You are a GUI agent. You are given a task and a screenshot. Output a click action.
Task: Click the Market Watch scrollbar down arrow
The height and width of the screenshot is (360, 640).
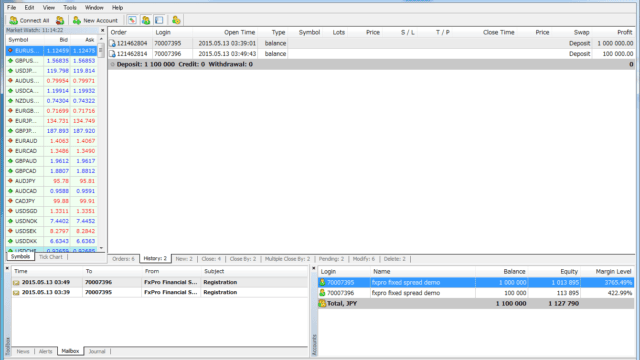(x=101, y=248)
